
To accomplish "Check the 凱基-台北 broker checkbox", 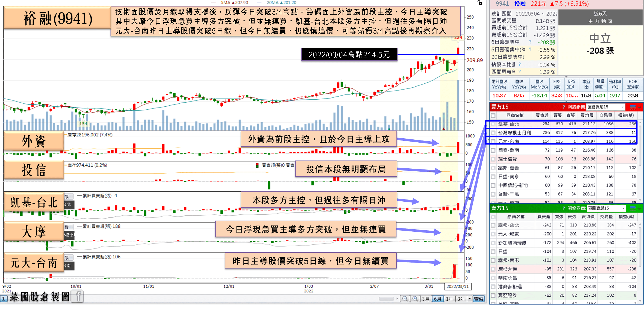I will [493, 124].
